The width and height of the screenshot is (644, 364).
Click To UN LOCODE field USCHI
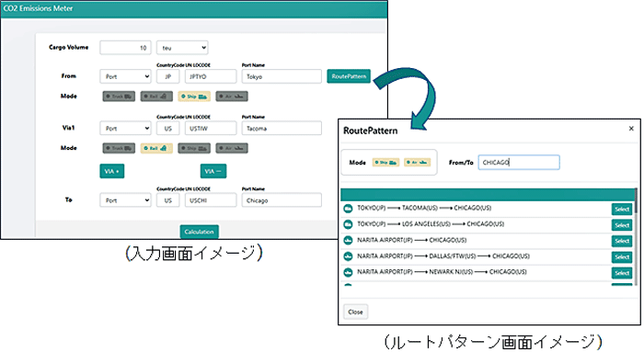point(211,200)
